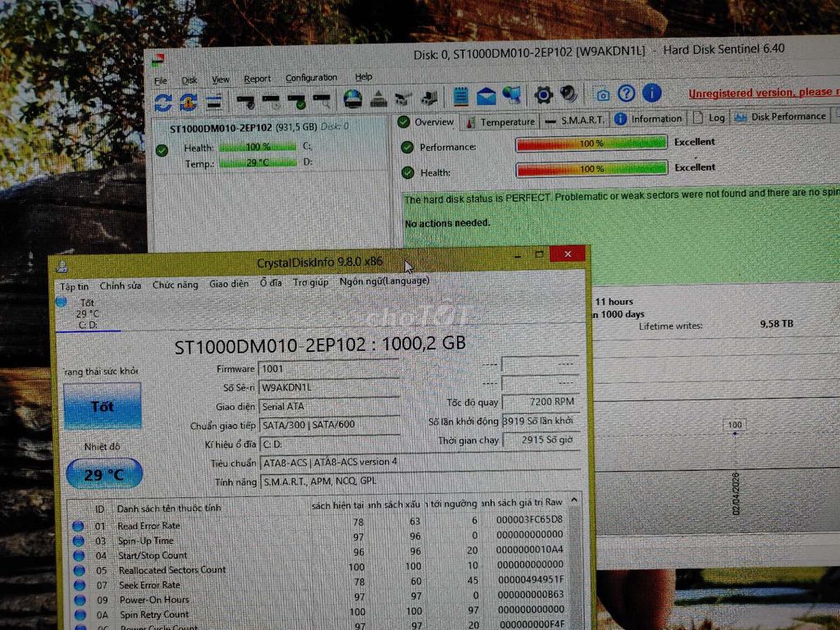Image resolution: width=840 pixels, height=630 pixels.
Task: Select ST1000DM010-2EP102 entry in Sentinel disk list
Action: click(259, 127)
